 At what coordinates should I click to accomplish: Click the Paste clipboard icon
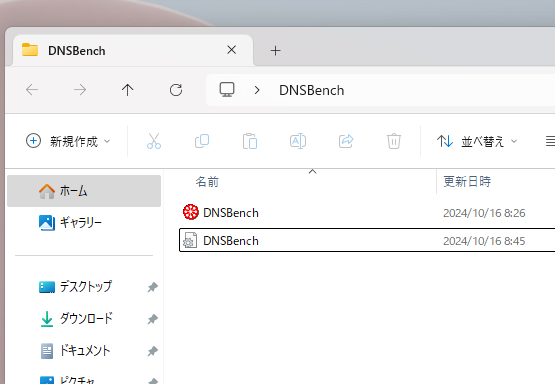250,141
